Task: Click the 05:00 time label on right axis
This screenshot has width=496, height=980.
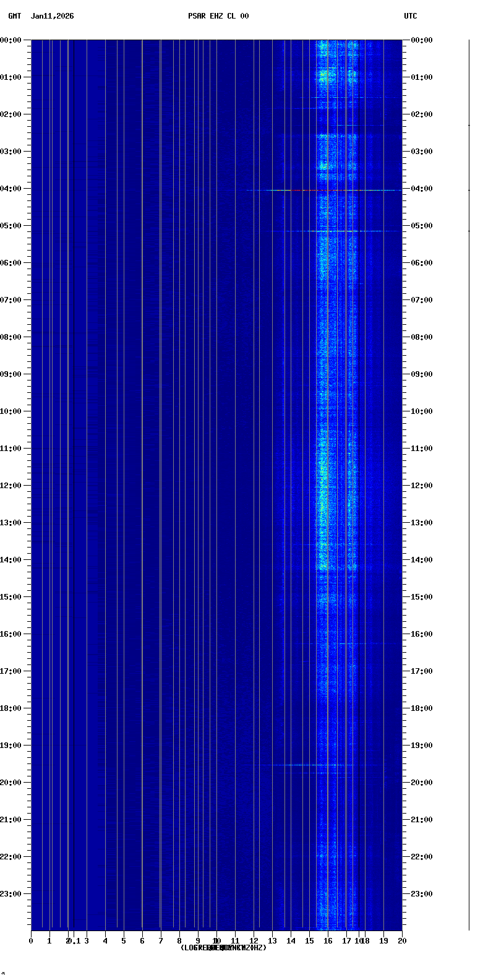Action: point(422,226)
